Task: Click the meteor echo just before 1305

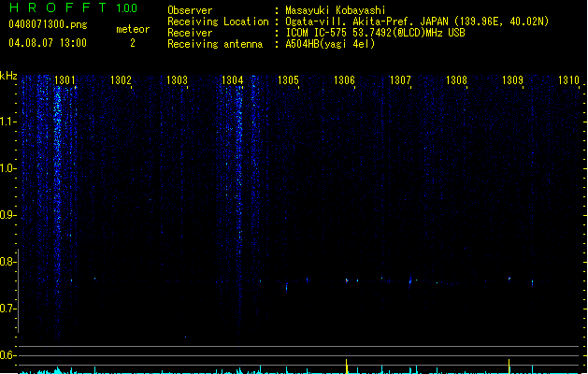Action: 287,288
